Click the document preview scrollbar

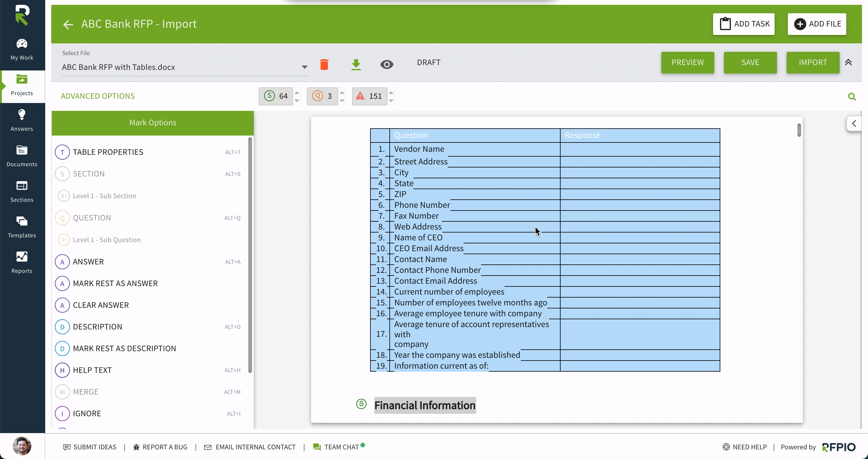tap(799, 130)
